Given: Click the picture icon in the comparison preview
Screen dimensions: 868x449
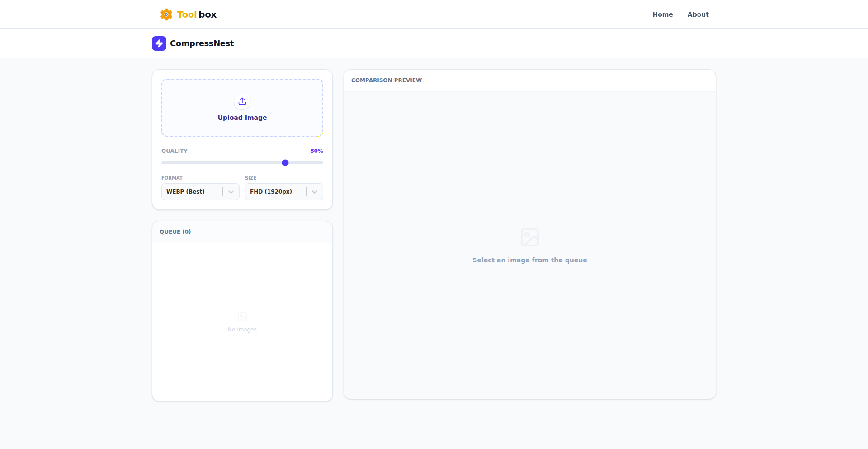Looking at the screenshot, I should pyautogui.click(x=529, y=237).
